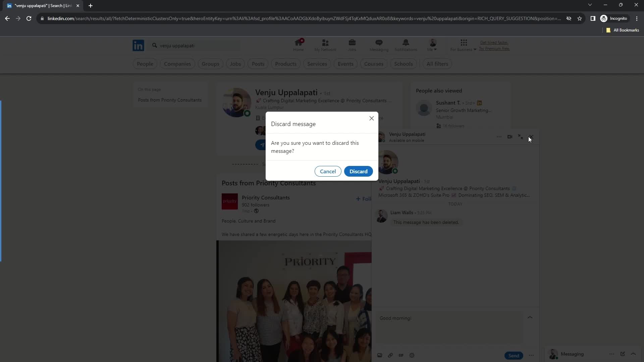Toggle minimize chat window button
The image size is (644, 362).
520,136
